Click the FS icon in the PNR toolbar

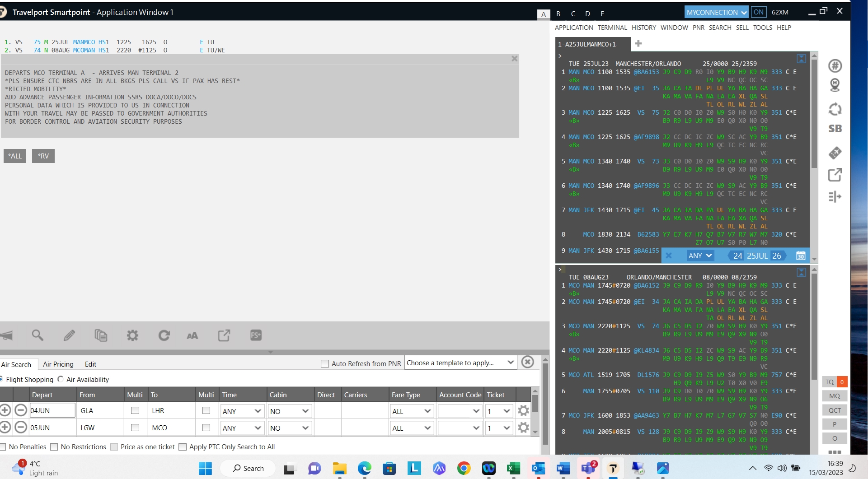coord(256,335)
